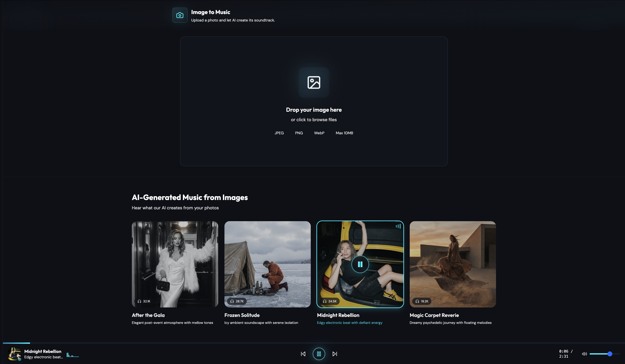Skip to the next track

pyautogui.click(x=335, y=354)
